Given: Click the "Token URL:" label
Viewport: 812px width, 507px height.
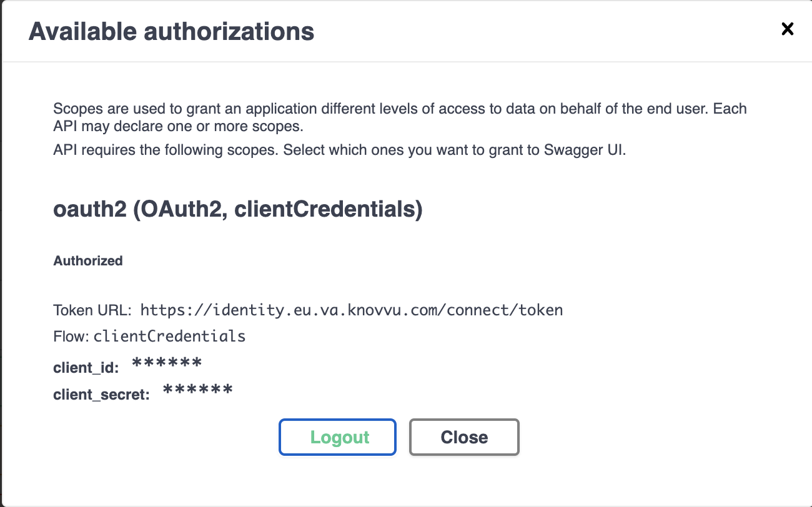Looking at the screenshot, I should point(92,310).
